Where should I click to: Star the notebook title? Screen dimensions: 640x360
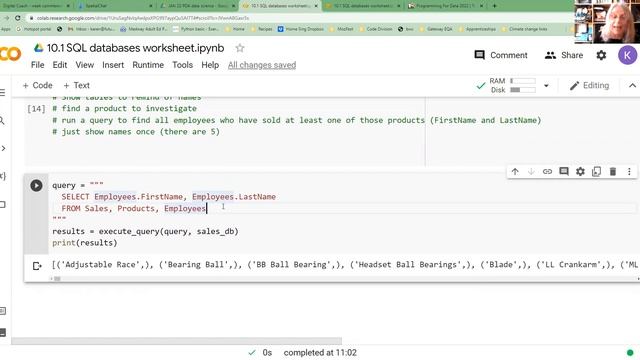point(240,48)
